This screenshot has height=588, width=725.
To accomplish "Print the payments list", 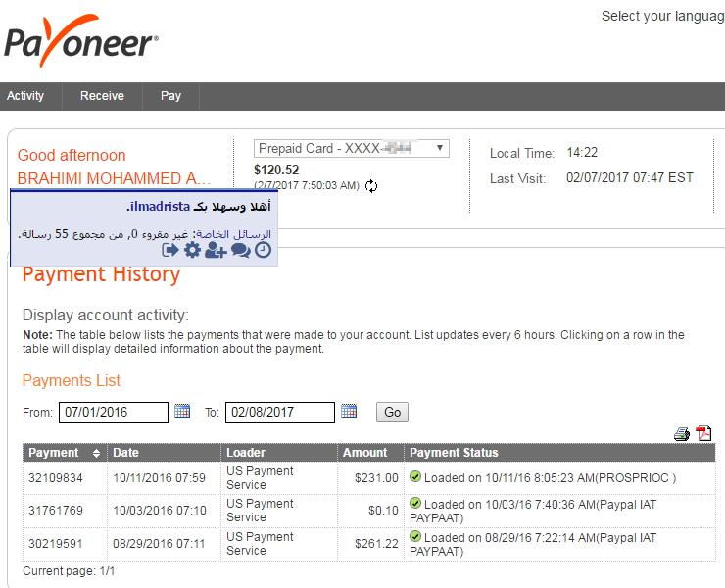I will 682,434.
